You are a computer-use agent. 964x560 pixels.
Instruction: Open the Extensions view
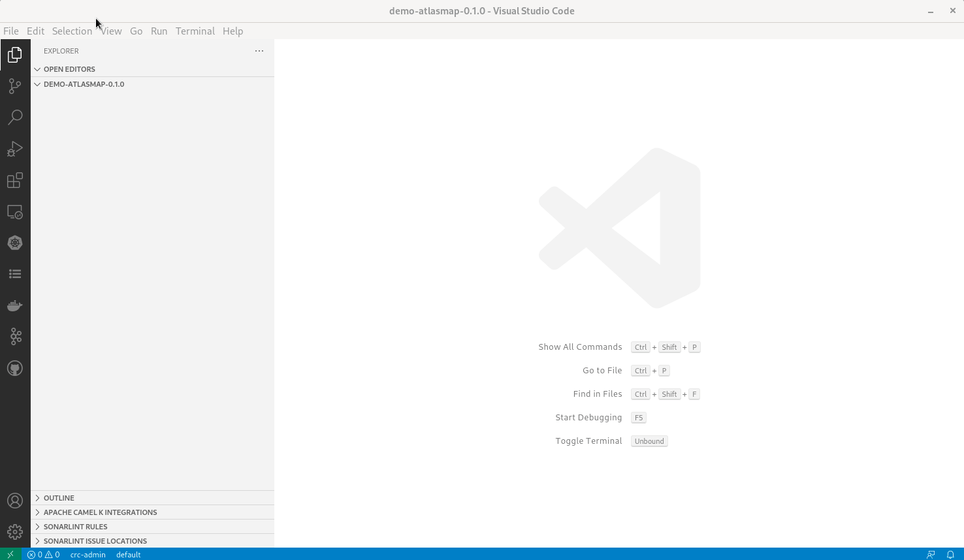point(16,180)
